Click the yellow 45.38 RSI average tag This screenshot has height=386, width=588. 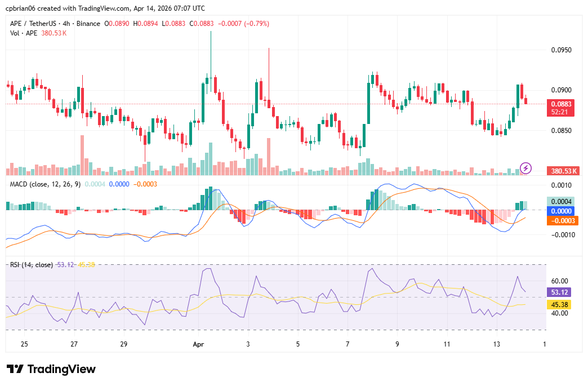[x=558, y=304]
